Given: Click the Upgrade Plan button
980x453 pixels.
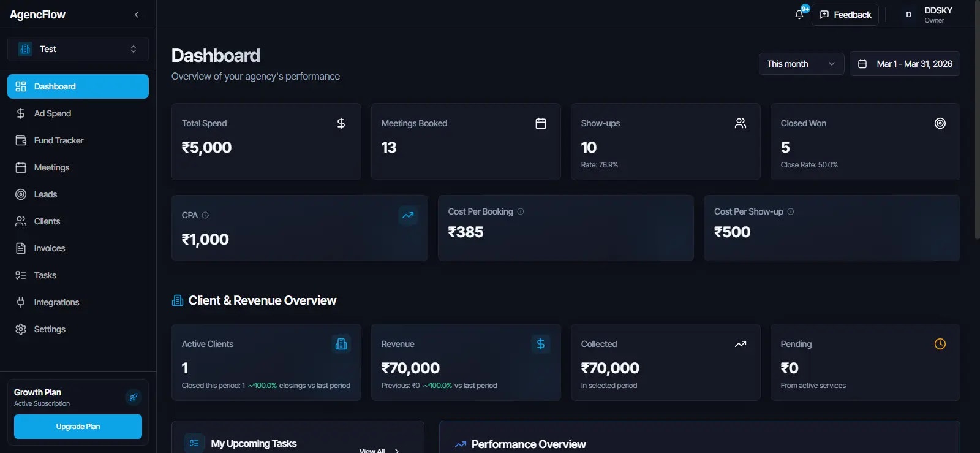Looking at the screenshot, I should point(78,427).
